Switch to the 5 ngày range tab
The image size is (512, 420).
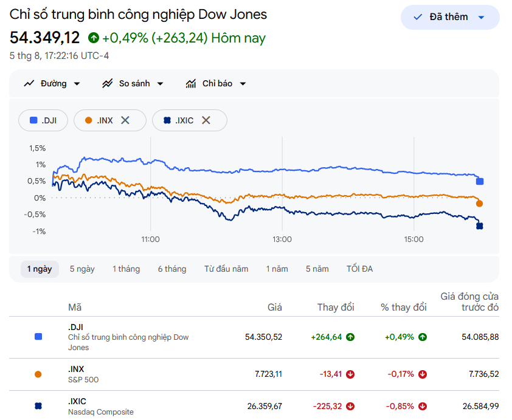click(x=82, y=269)
